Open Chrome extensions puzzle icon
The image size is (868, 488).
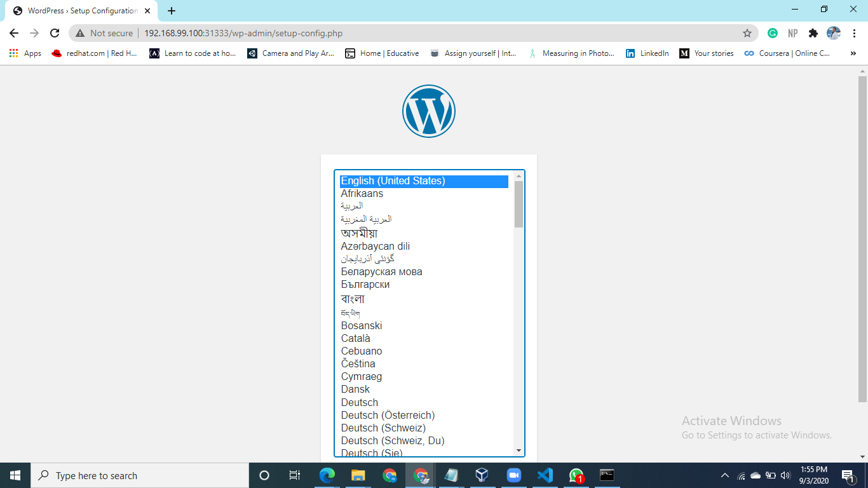813,33
